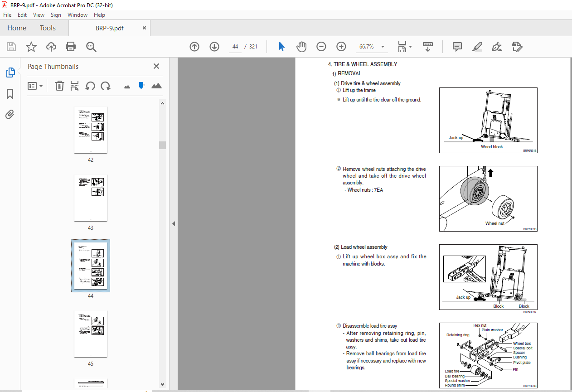Image resolution: width=572 pixels, height=392 pixels.
Task: Delete page with the trash icon
Action: 59,86
